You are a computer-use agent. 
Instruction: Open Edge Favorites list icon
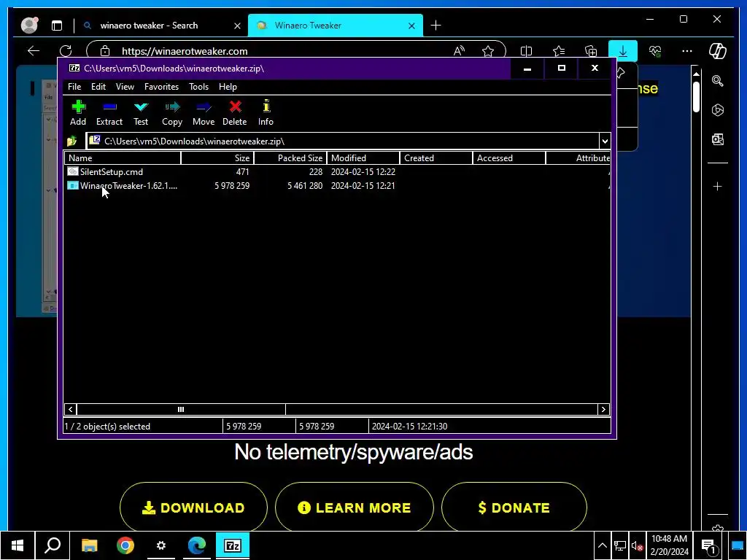[x=558, y=51]
